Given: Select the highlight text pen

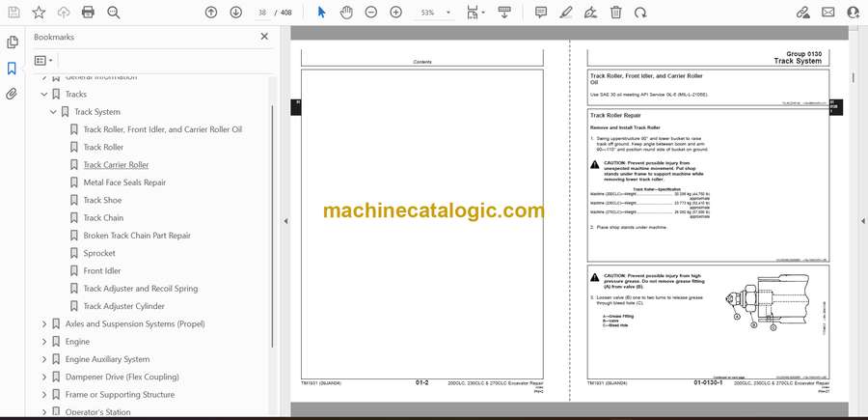Looking at the screenshot, I should [566, 13].
